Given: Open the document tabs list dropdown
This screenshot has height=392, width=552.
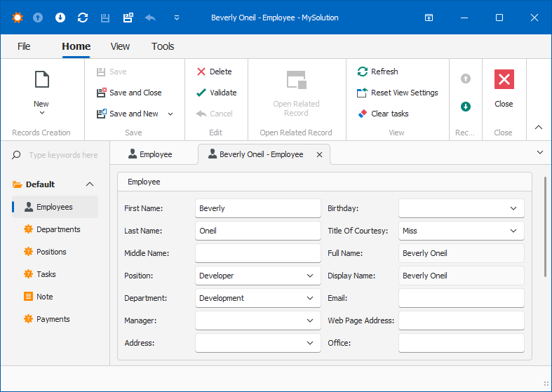Looking at the screenshot, I should (x=540, y=153).
